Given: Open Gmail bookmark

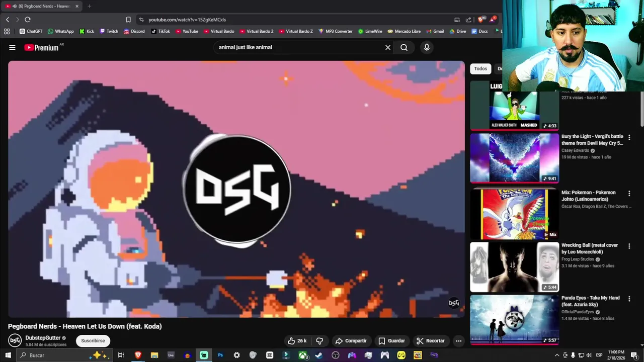Looking at the screenshot, I should (x=435, y=31).
